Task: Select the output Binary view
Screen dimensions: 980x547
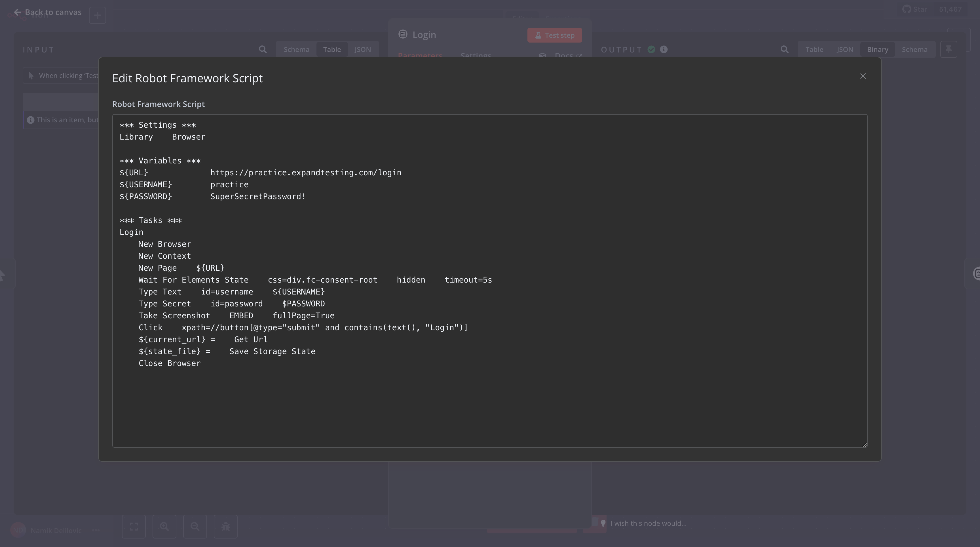Action: pos(877,49)
